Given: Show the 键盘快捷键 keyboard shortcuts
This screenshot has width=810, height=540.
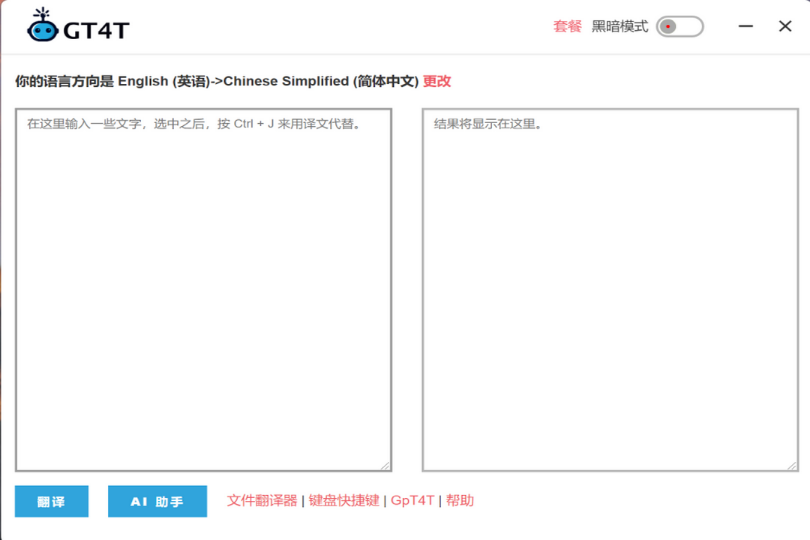Looking at the screenshot, I should pos(344,500).
